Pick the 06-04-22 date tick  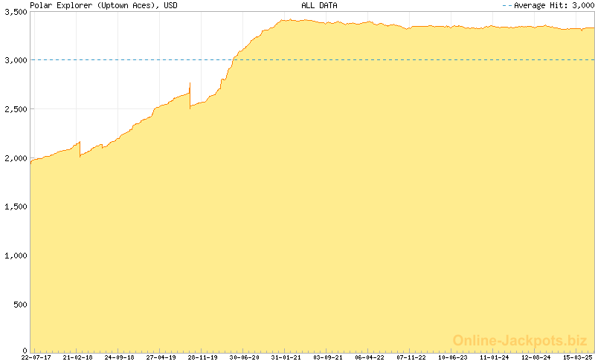click(x=369, y=357)
